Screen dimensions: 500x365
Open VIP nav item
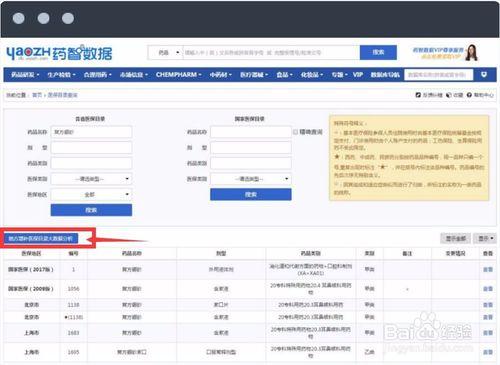(x=358, y=75)
